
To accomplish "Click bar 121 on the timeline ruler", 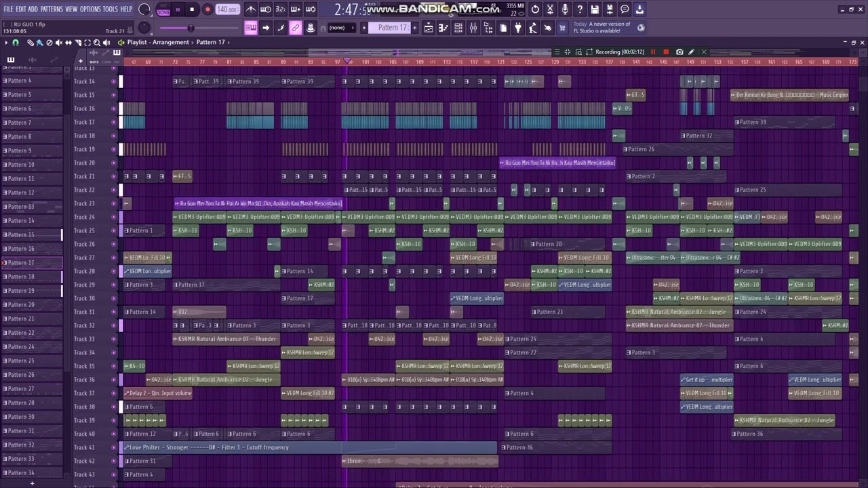I will [501, 62].
